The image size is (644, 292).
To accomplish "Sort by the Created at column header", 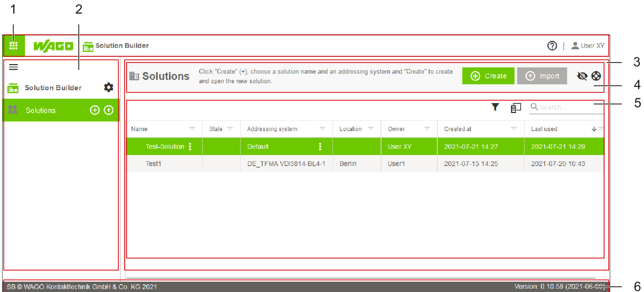I will [x=458, y=129].
